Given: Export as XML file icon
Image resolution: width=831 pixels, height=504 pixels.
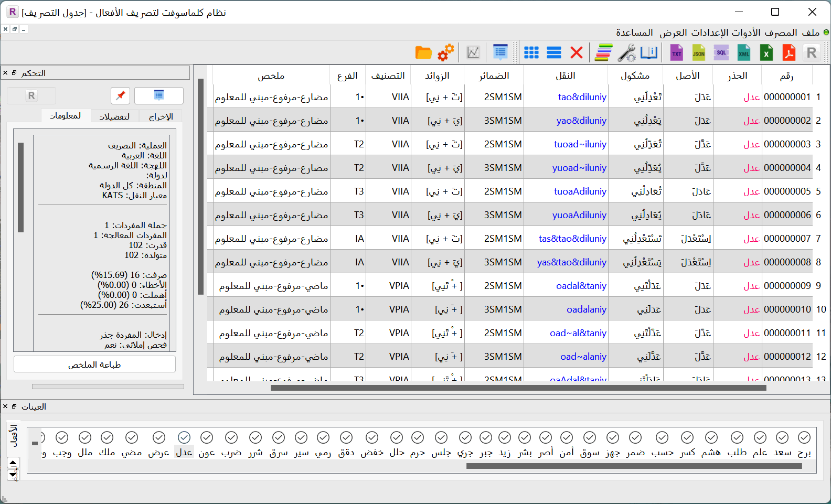Looking at the screenshot, I should coord(744,52).
